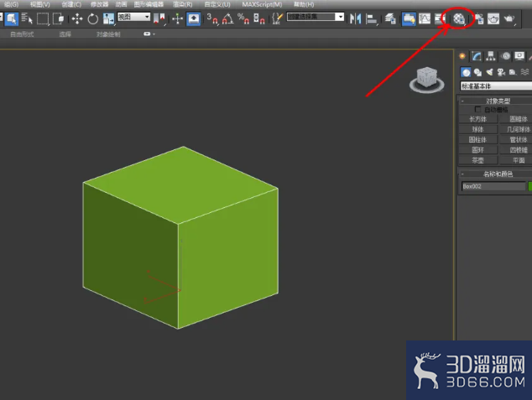Open the 自定义(U) menu
The height and width of the screenshot is (400, 532).
(217, 4)
